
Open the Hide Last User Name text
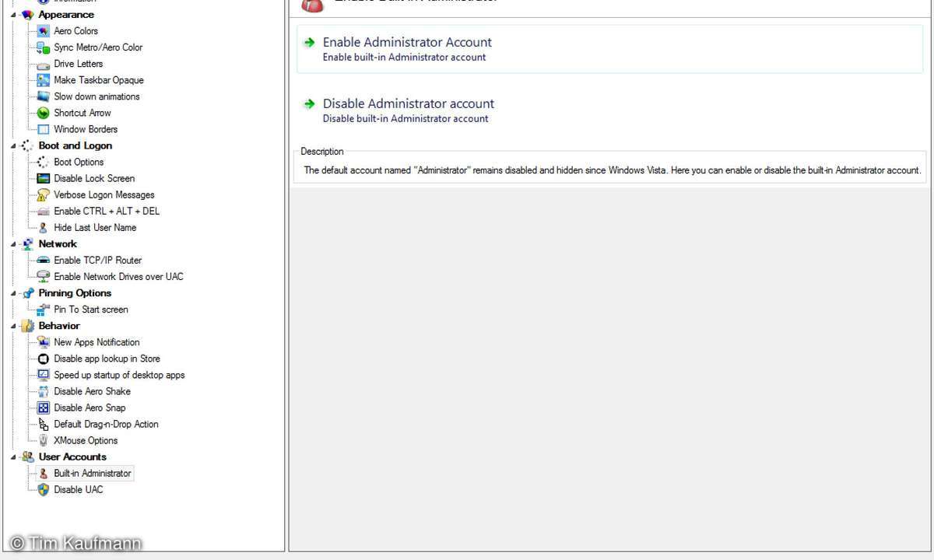point(95,227)
